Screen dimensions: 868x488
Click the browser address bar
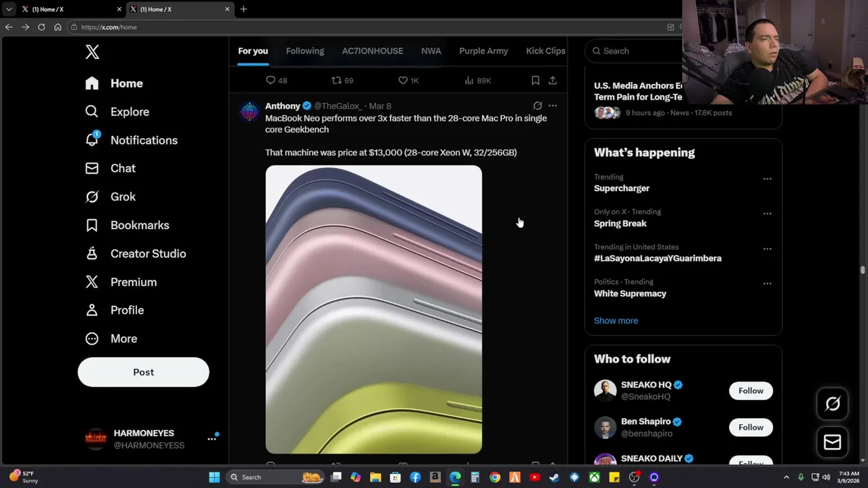(x=366, y=27)
